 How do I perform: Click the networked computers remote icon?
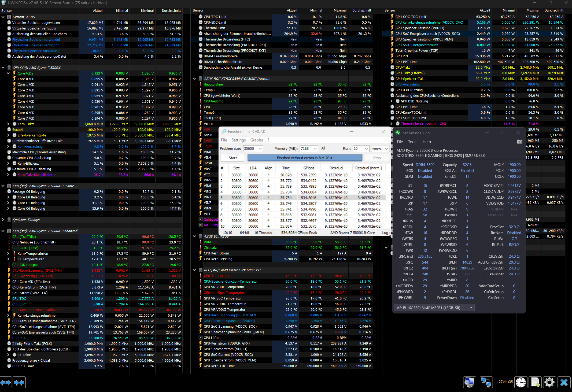coord(486,382)
